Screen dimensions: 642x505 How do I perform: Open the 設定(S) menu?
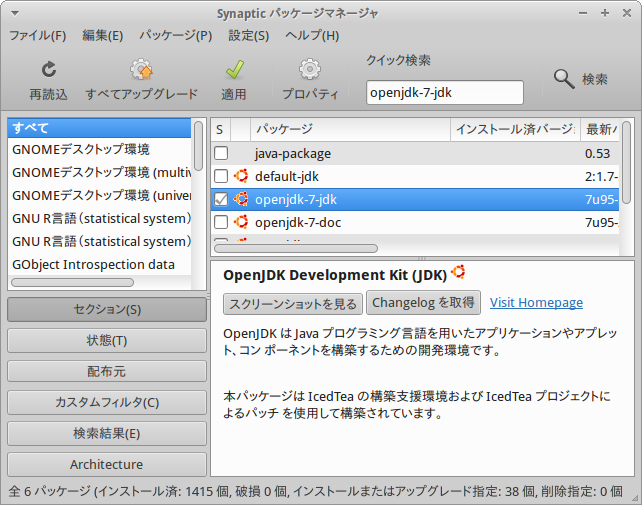[249, 36]
